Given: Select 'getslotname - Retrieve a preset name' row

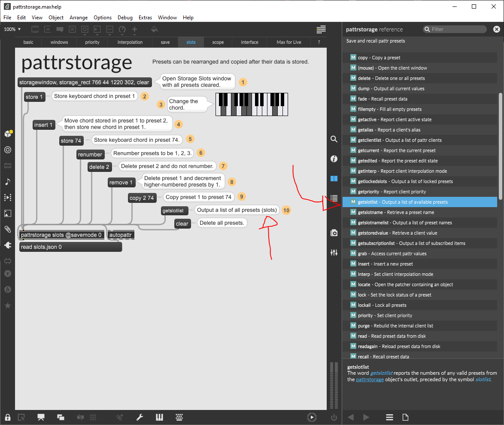Looking at the screenshot, I should (x=420, y=212).
